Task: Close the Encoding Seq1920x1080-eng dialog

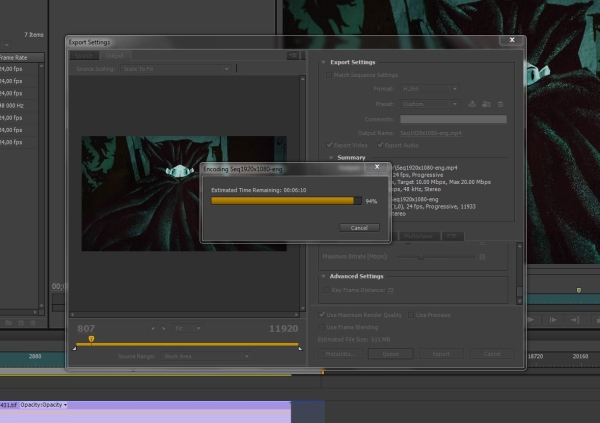Action: pos(377,167)
